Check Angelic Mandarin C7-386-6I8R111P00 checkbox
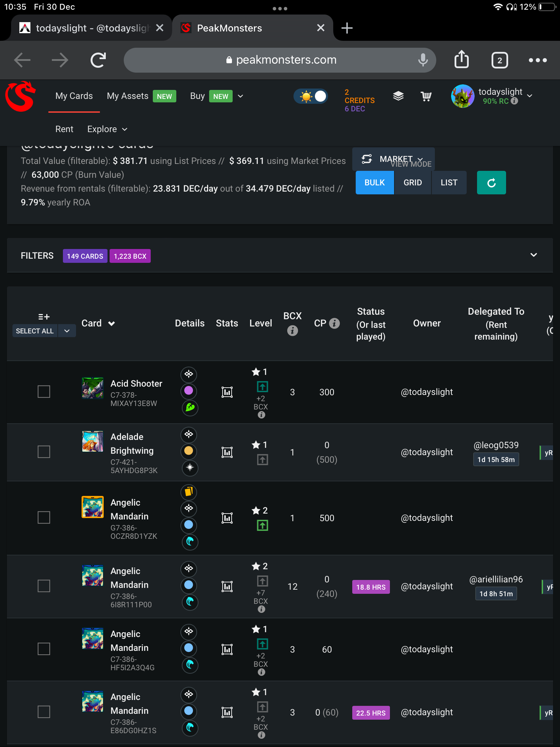 (44, 586)
